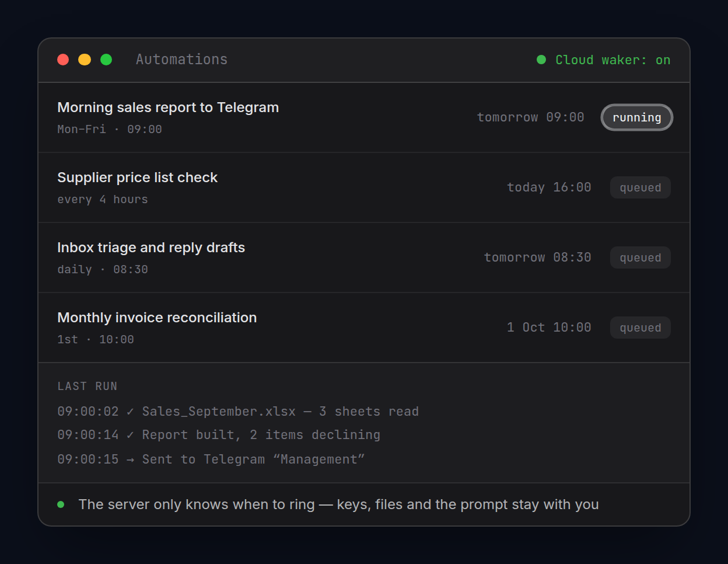Click the "every 4 hours" schedule text
Screen dimensions: 728x564
103,199
